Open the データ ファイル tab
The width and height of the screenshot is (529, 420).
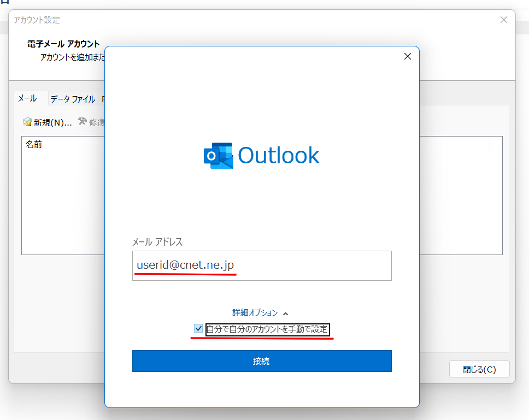(x=73, y=99)
